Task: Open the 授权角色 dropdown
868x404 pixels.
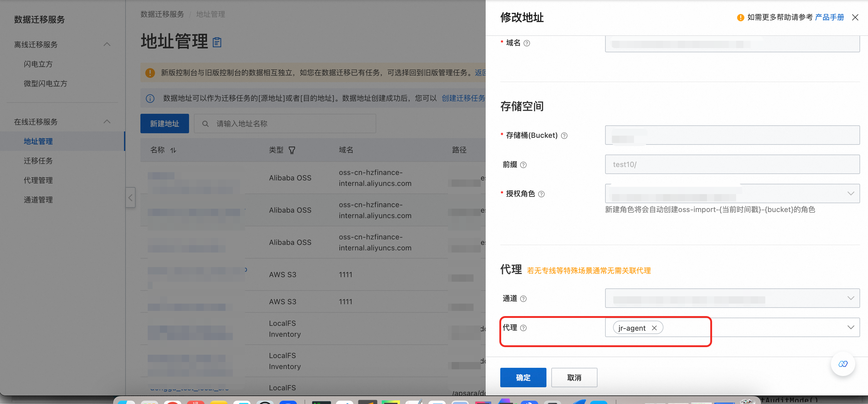Action: [850, 193]
